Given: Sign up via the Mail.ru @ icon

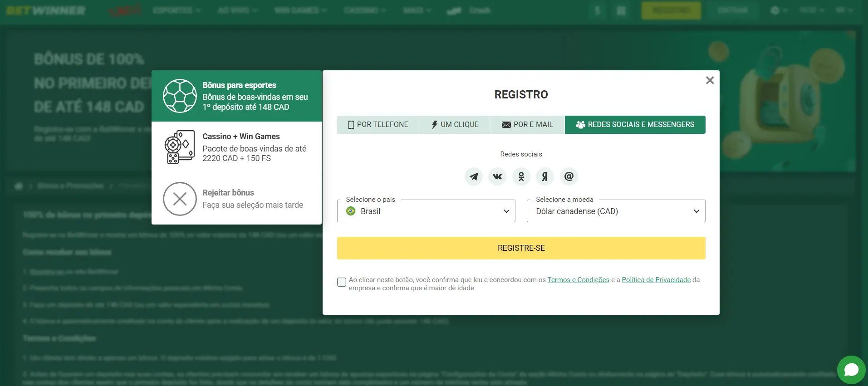Looking at the screenshot, I should tap(569, 176).
